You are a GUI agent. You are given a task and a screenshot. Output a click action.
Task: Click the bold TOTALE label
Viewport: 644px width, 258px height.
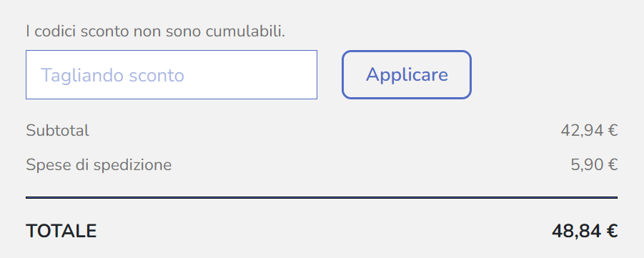61,232
